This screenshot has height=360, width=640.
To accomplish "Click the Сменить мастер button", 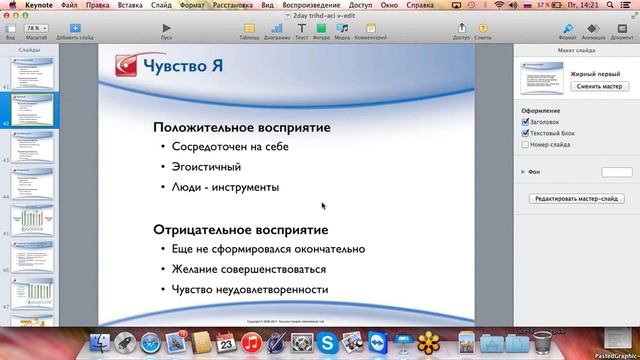I will tap(600, 87).
